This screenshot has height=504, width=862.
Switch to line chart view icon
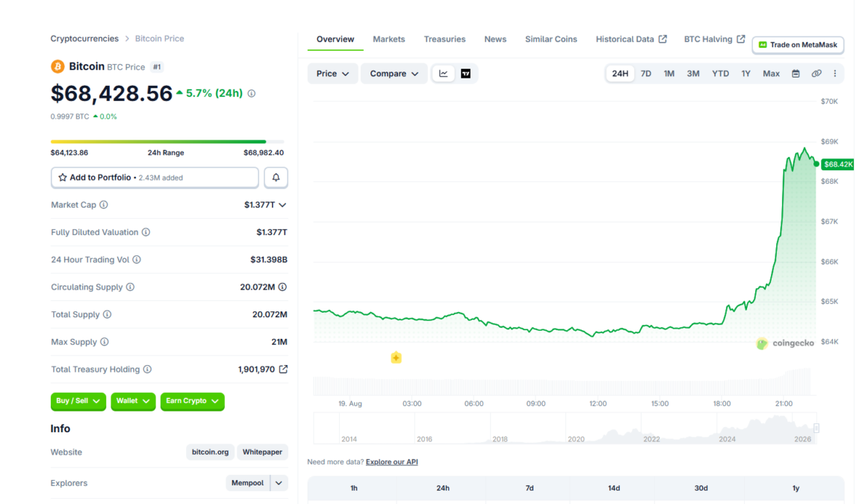[444, 74]
